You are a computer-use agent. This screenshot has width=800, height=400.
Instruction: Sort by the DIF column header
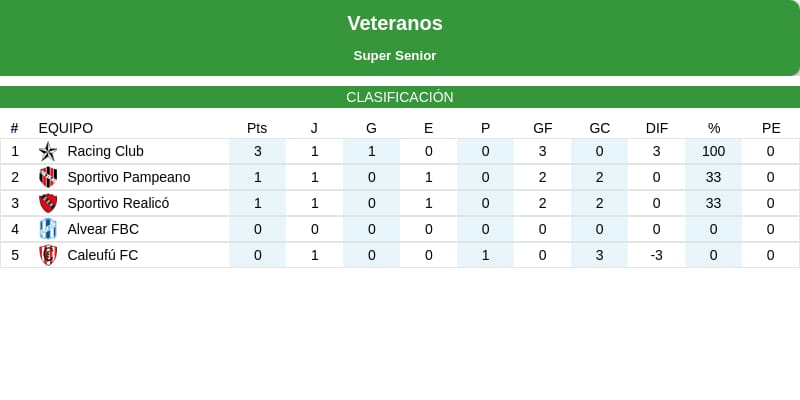pos(657,128)
